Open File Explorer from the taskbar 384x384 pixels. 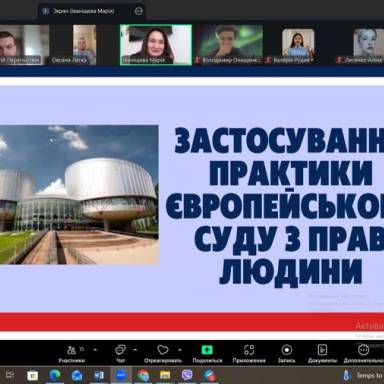(165, 375)
